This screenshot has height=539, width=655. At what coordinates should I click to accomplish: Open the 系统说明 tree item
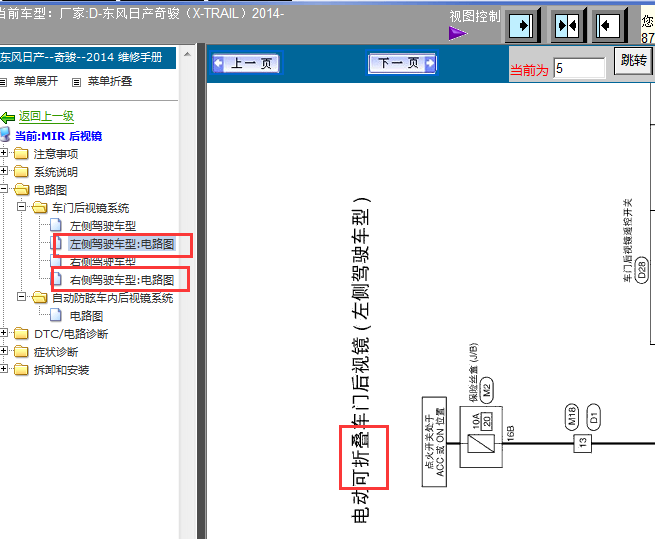click(56, 172)
